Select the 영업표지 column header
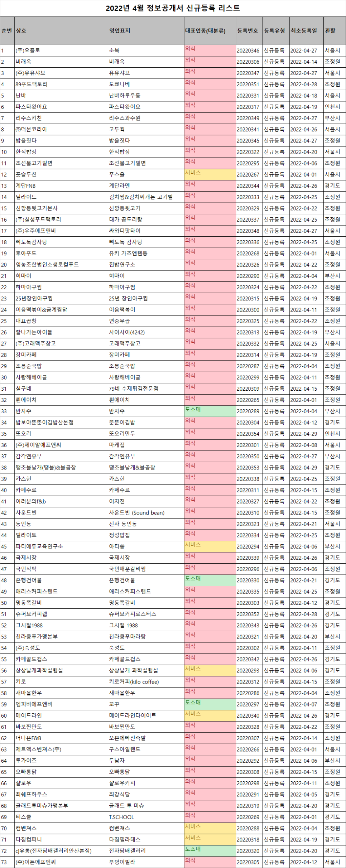The width and height of the screenshot is (346, 868). 146,31
